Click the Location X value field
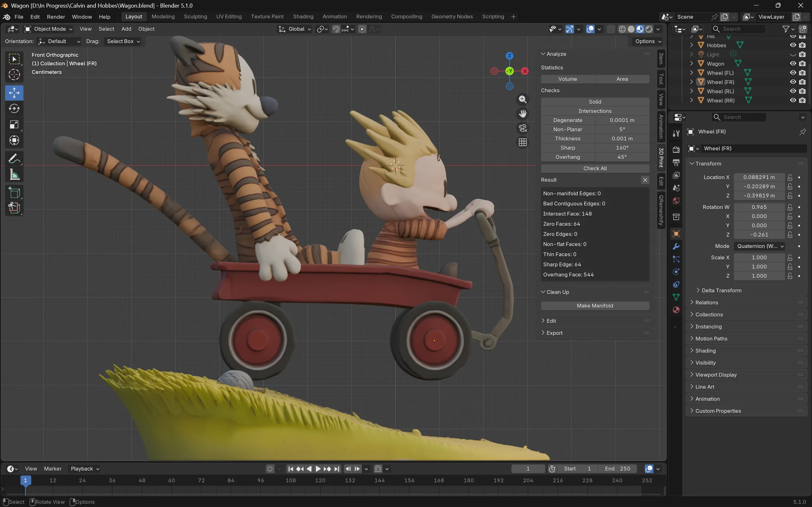 pos(759,177)
